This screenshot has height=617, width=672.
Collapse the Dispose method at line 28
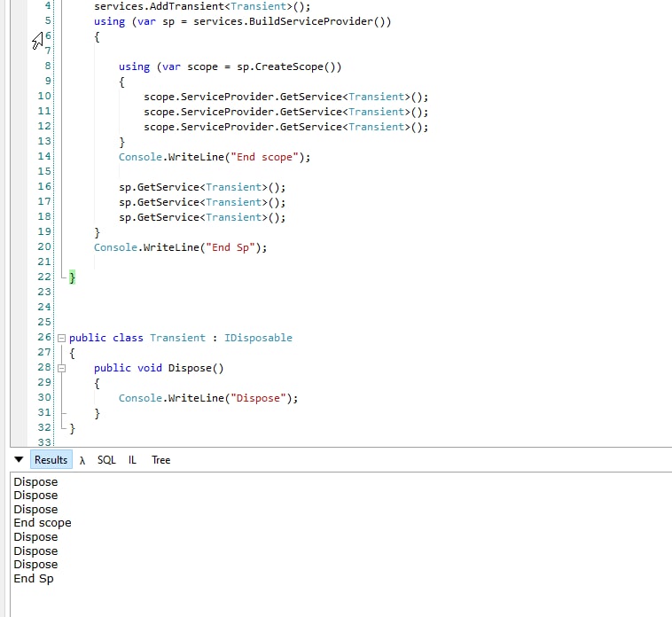click(x=62, y=368)
